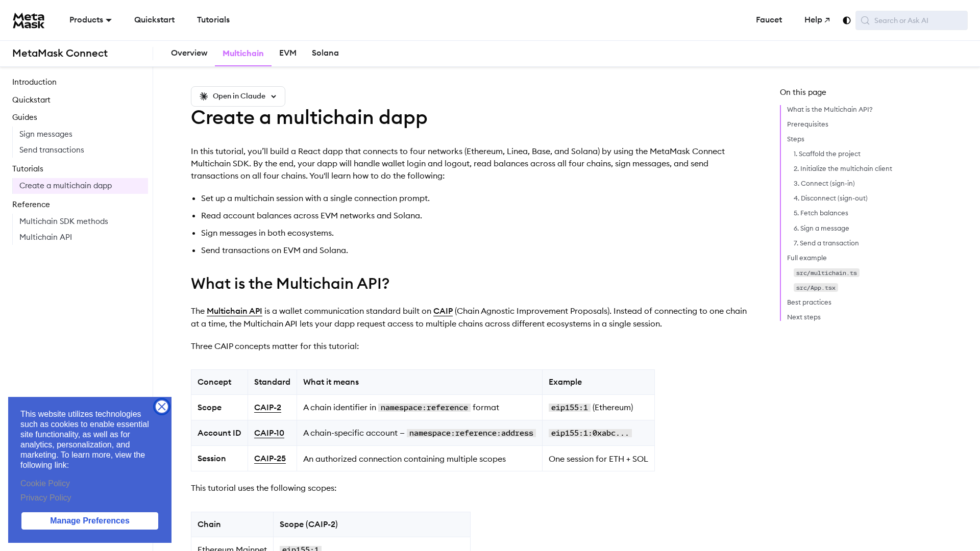Jump to Prerequisites section
980x551 pixels.
[807, 124]
